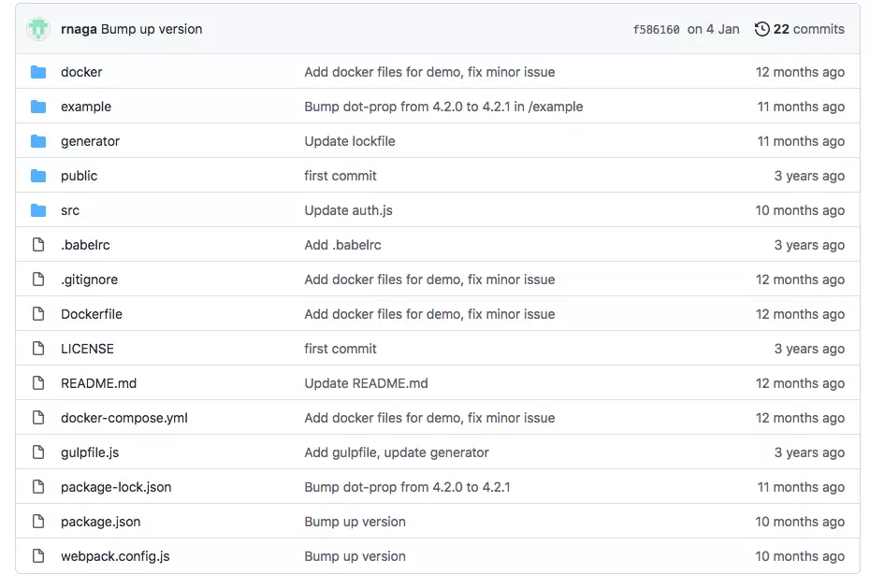
Task: Click the file icon beside .babelrc
Action: [38, 244]
